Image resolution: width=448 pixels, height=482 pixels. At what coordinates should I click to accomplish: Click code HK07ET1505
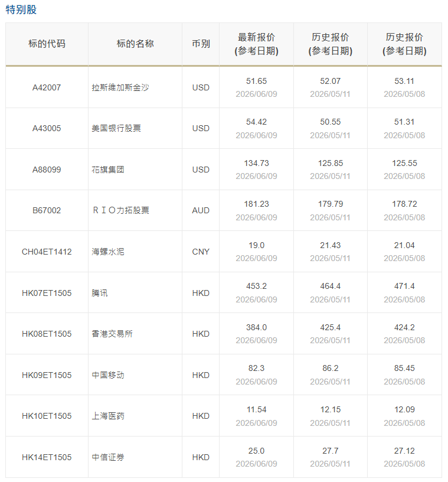[x=47, y=293]
